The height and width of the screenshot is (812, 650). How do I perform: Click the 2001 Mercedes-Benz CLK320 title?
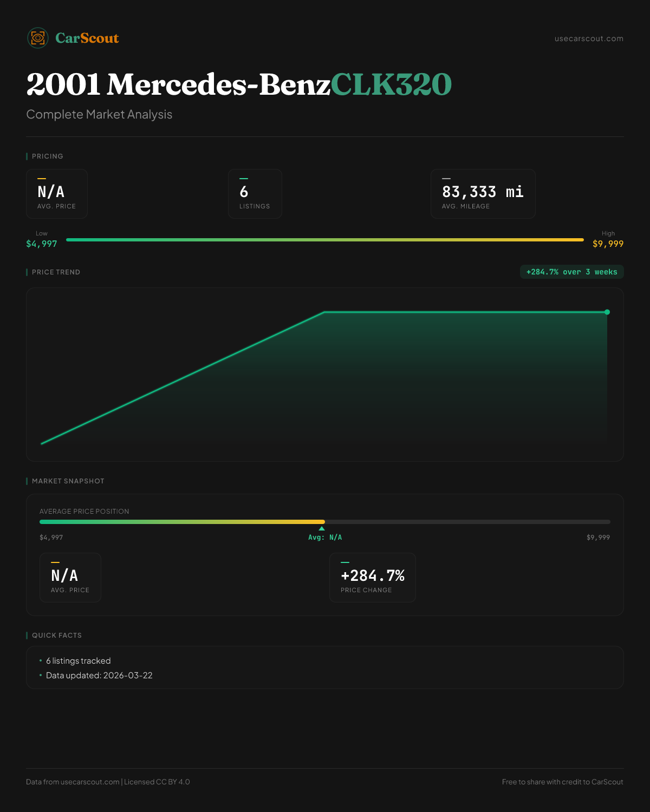[238, 85]
